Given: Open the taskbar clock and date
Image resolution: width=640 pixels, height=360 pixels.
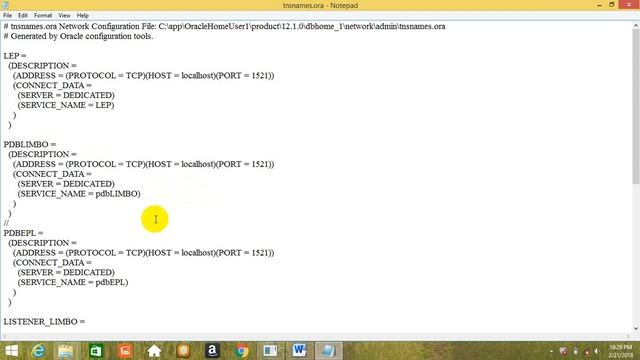Looking at the screenshot, I should point(620,351).
